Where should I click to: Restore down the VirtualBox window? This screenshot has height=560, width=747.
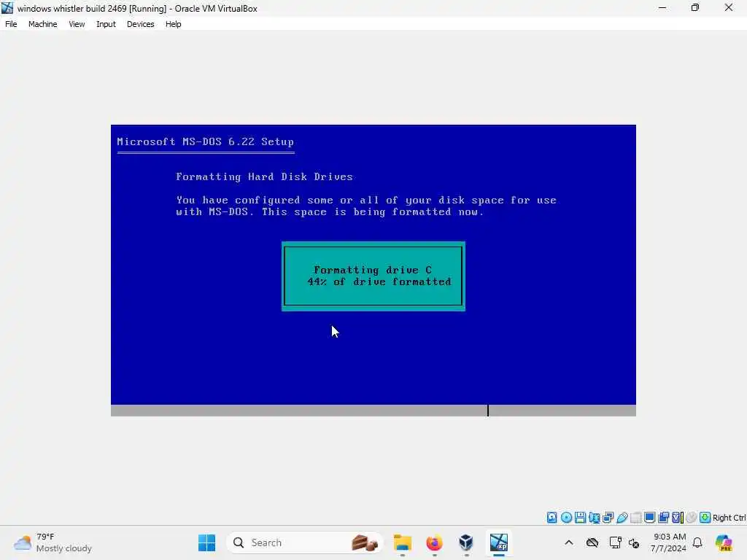pyautogui.click(x=695, y=8)
